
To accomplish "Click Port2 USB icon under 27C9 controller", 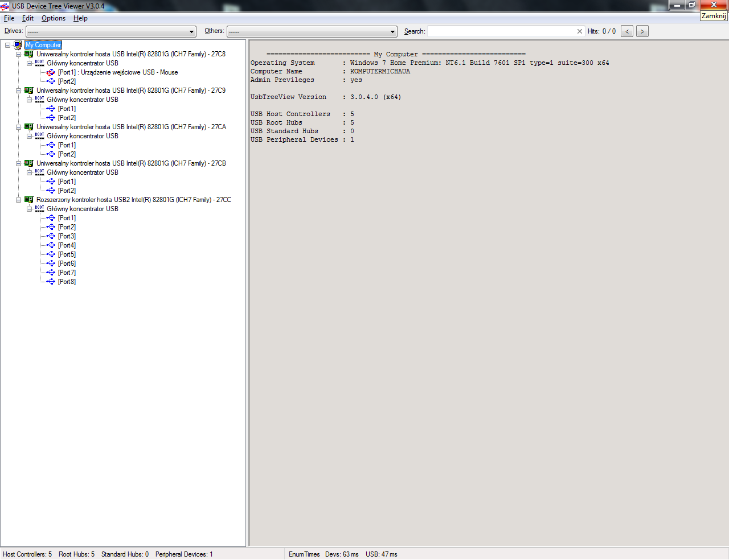I will [x=51, y=118].
